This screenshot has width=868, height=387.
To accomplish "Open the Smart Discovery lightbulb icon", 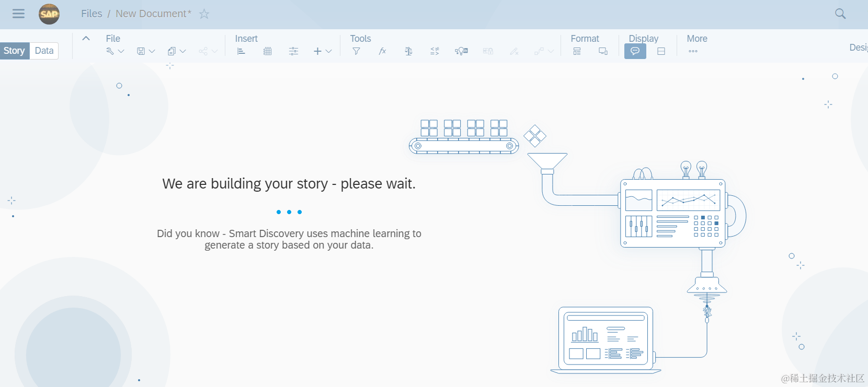I will [x=461, y=51].
